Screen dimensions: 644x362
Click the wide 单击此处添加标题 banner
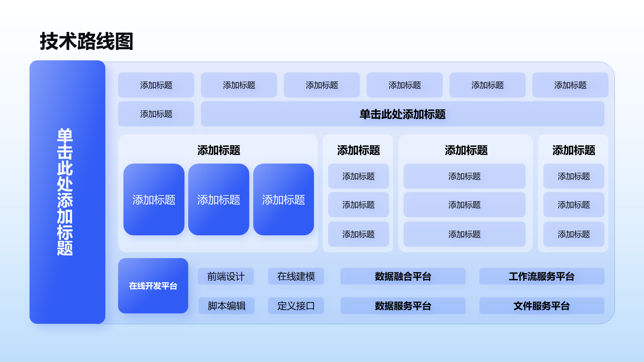pyautogui.click(x=402, y=114)
